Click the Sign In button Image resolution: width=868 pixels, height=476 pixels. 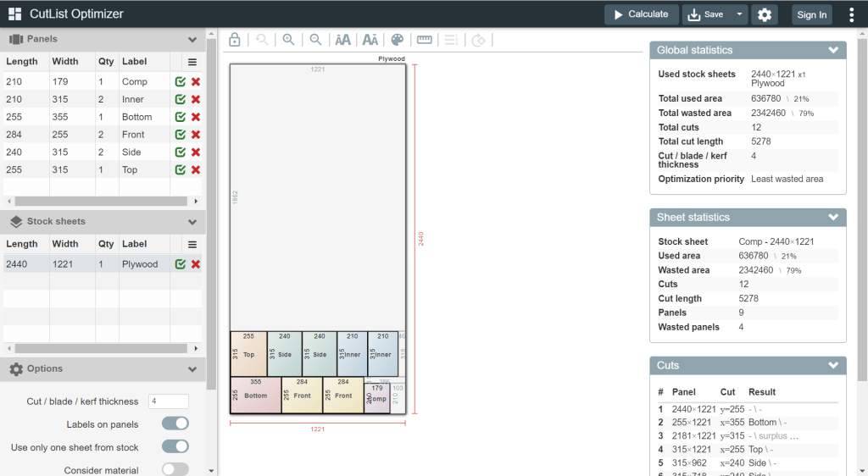[811, 14]
